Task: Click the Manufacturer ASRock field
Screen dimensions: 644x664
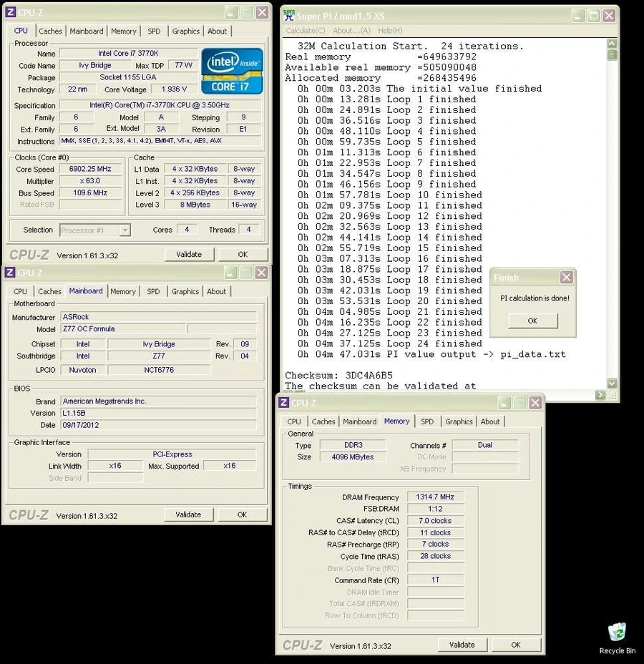Action: [x=159, y=317]
